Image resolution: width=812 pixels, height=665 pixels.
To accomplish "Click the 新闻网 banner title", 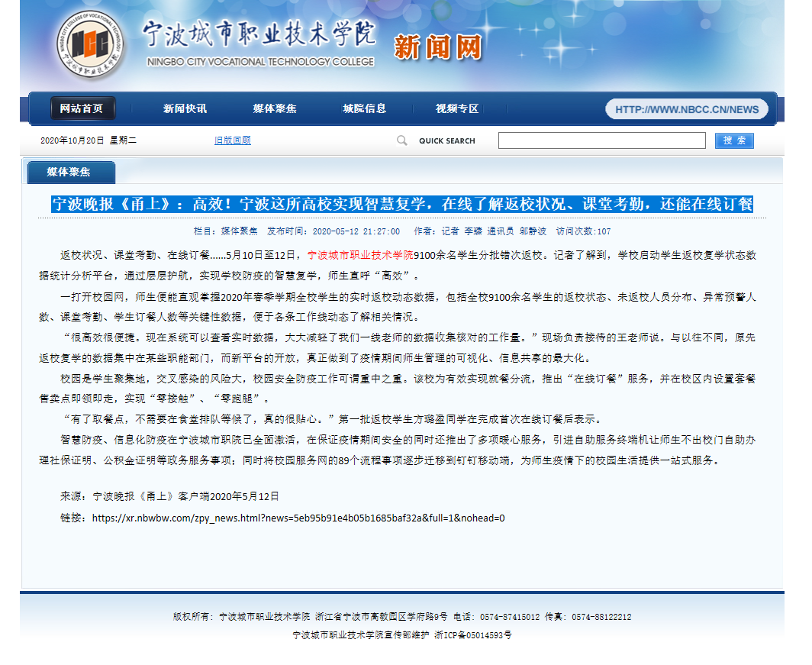I will click(x=438, y=47).
